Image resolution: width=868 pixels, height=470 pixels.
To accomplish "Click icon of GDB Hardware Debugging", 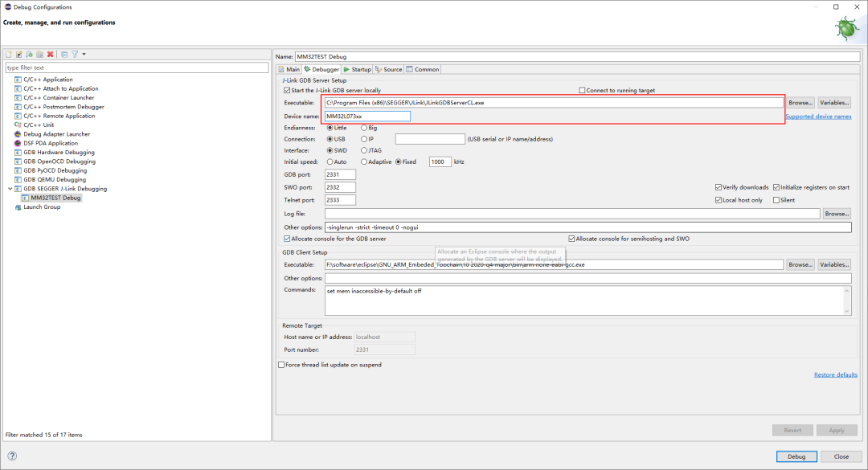I will pos(18,152).
